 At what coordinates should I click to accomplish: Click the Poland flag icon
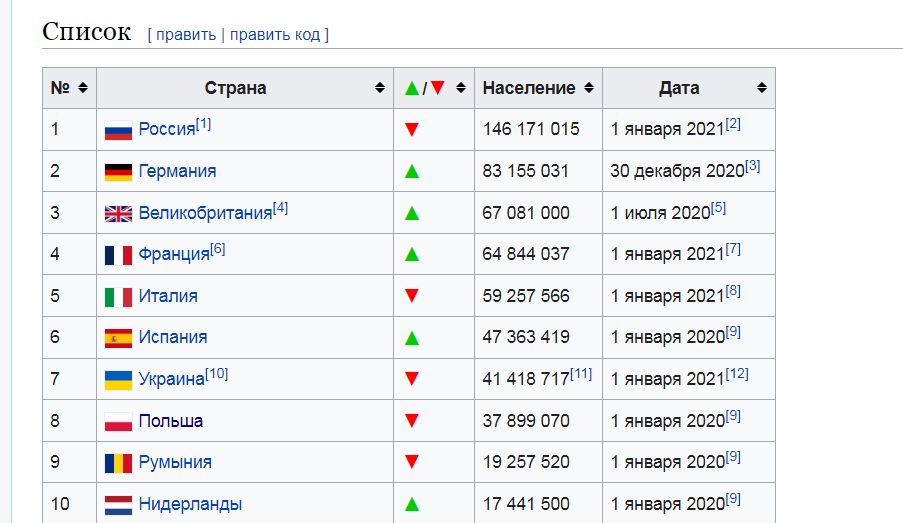pyautogui.click(x=118, y=422)
